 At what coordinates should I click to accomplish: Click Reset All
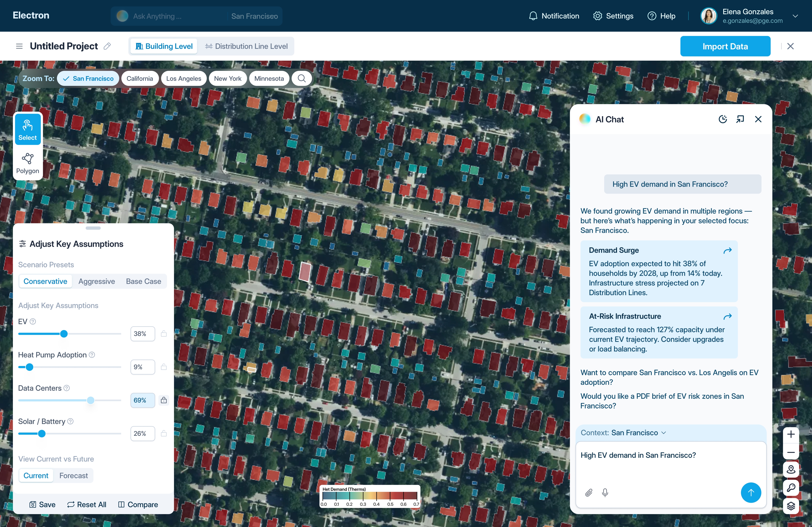pos(87,505)
